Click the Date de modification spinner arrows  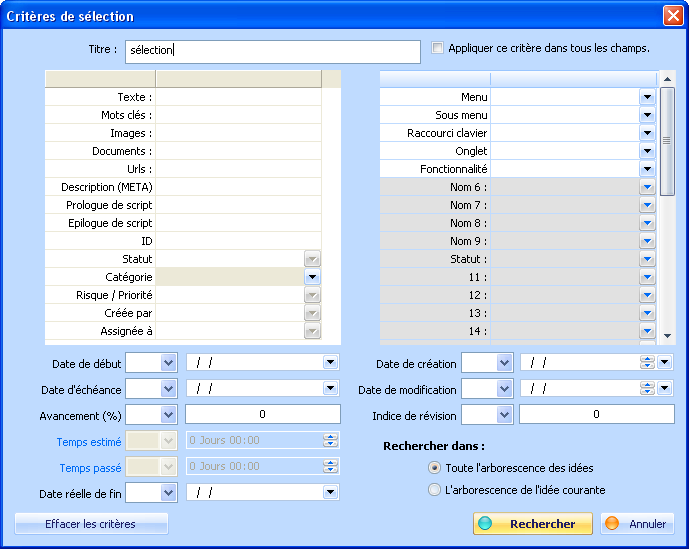(647, 389)
